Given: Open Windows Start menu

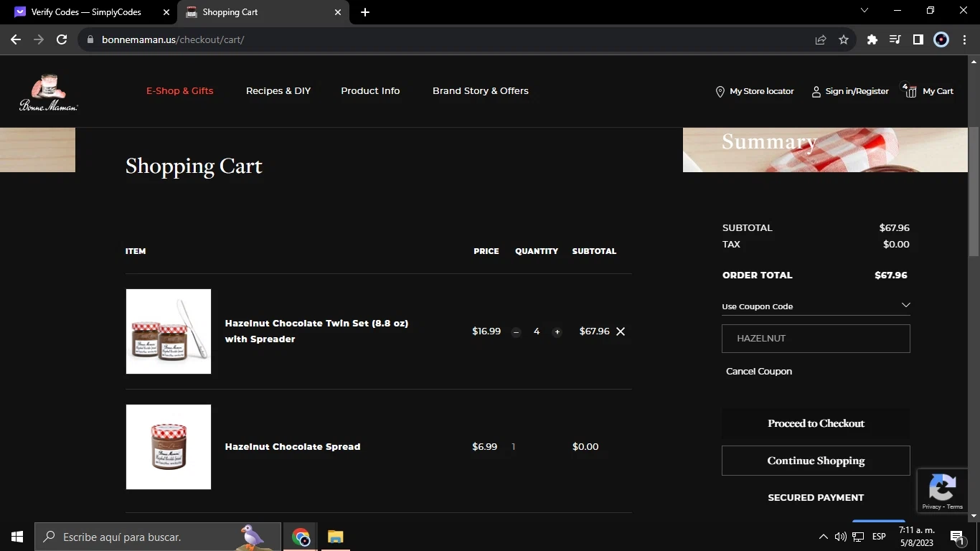Looking at the screenshot, I should (x=17, y=537).
